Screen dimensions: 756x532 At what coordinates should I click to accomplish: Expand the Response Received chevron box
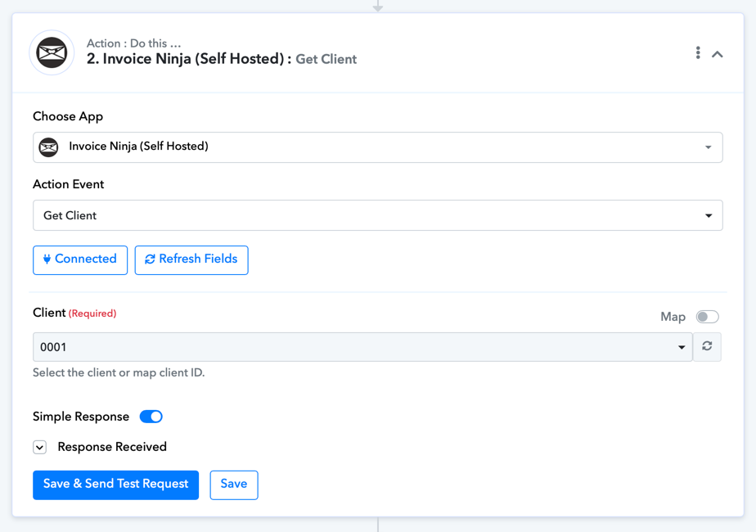point(39,447)
